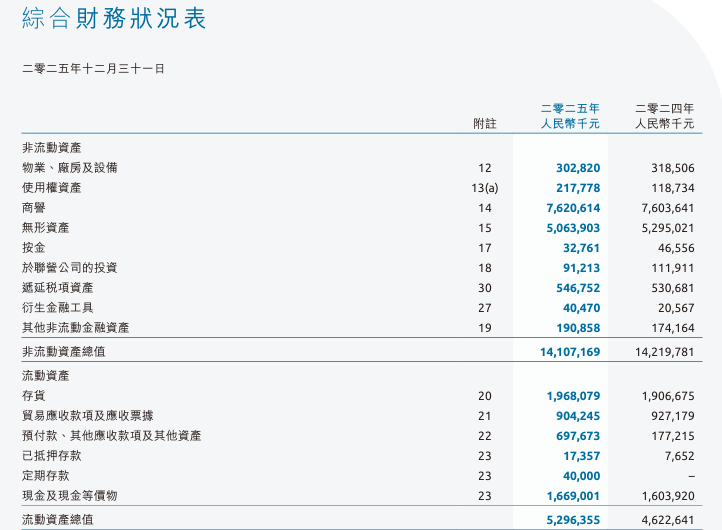Click the 二零二五年 column header
The height and width of the screenshot is (530, 722).
click(570, 109)
